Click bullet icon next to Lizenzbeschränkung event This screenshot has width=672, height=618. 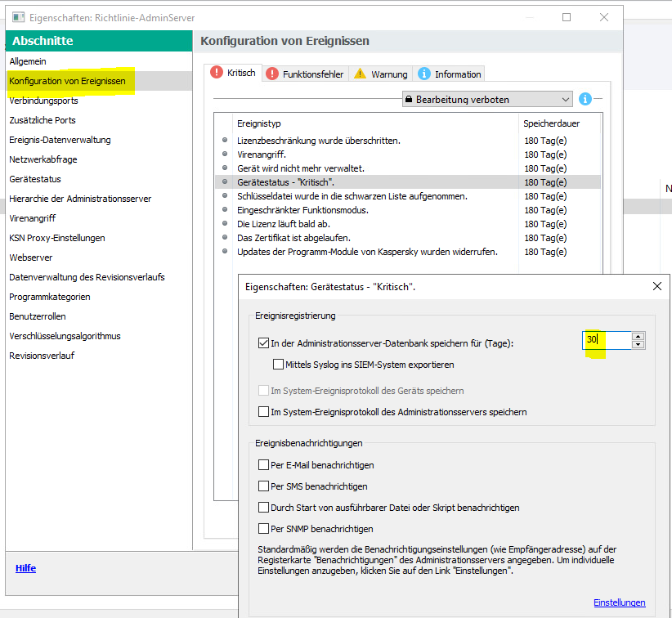(225, 140)
